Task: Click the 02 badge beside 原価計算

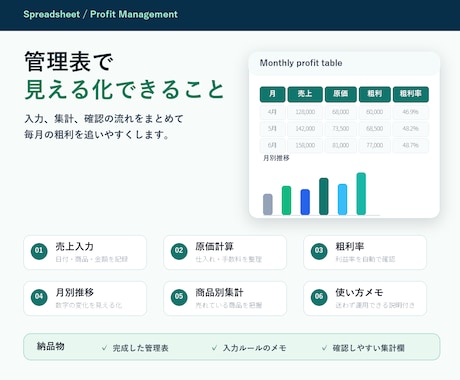Action: point(179,251)
